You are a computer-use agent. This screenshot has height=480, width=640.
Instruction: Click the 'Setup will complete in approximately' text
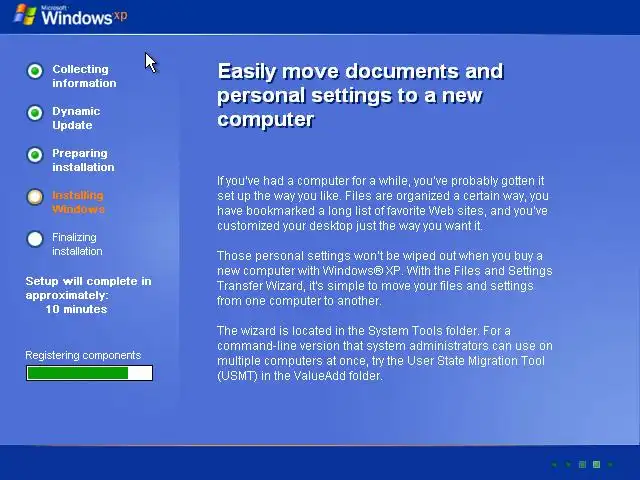[x=88, y=288]
